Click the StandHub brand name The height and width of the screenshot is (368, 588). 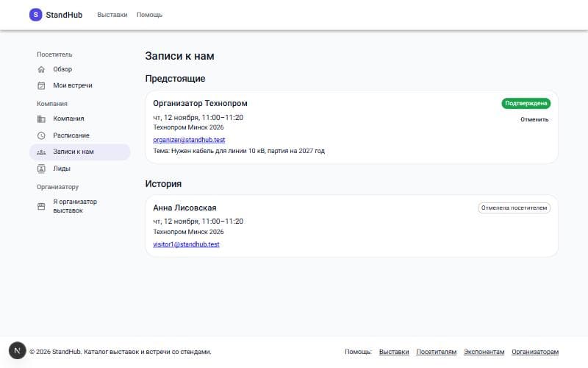(x=64, y=15)
